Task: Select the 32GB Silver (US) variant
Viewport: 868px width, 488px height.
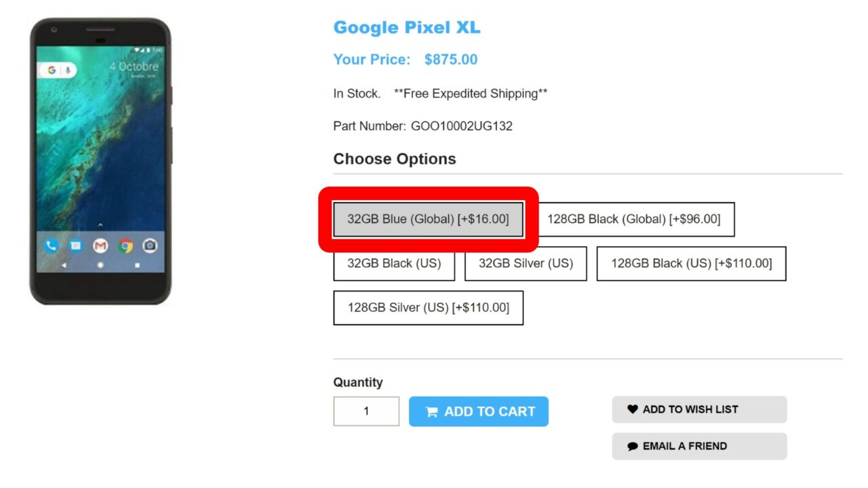Action: [526, 264]
